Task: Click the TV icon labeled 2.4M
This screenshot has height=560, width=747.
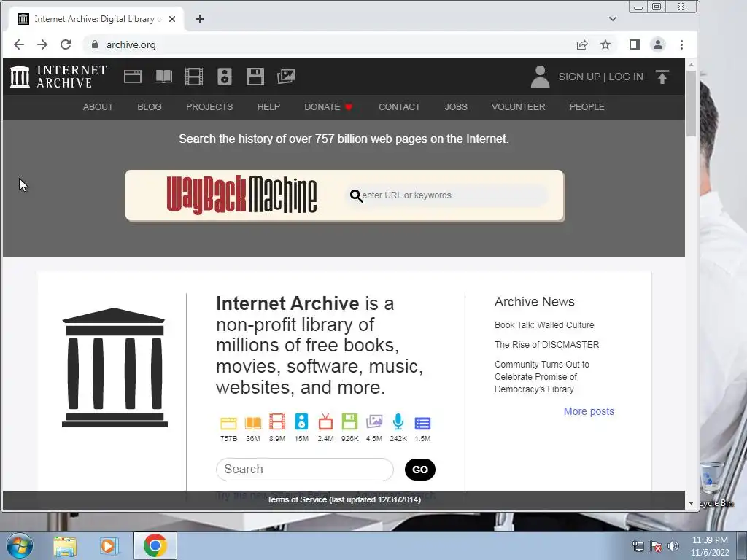Action: click(x=326, y=422)
